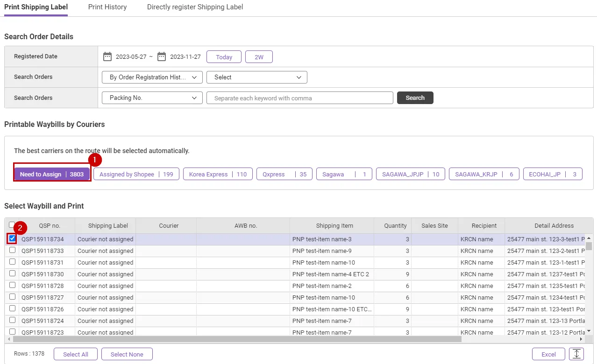Click the expand table height icon
This screenshot has height=364, width=597.
point(576,354)
